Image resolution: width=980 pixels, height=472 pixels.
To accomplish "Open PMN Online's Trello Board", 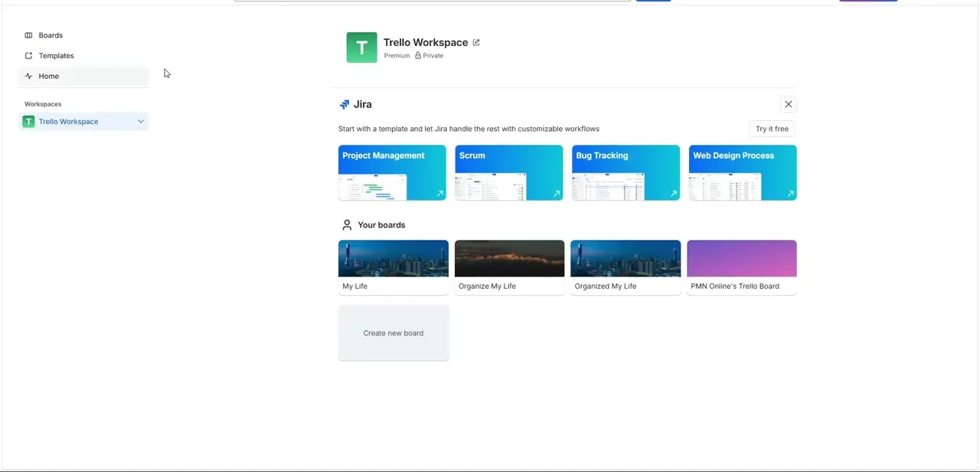I will coord(742,267).
